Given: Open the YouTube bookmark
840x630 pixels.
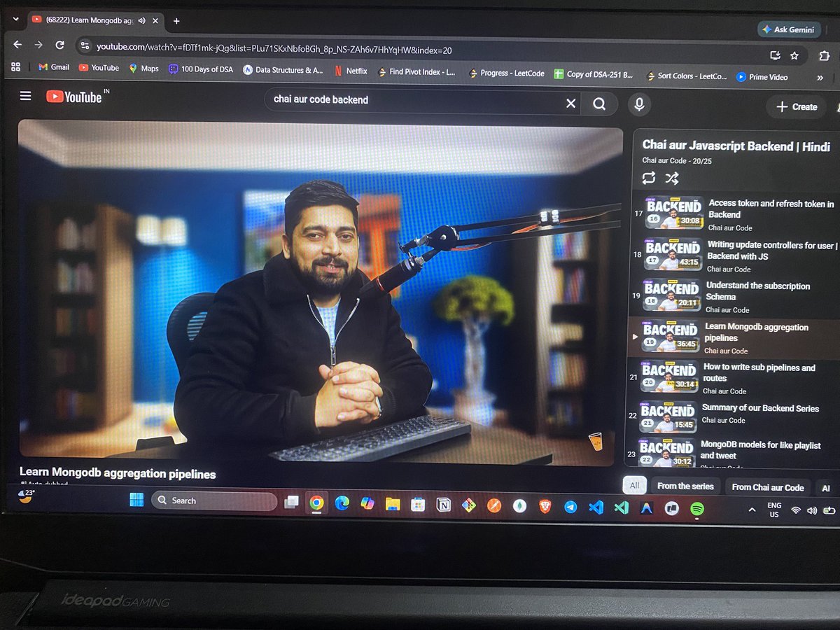Looking at the screenshot, I should pos(99,68).
